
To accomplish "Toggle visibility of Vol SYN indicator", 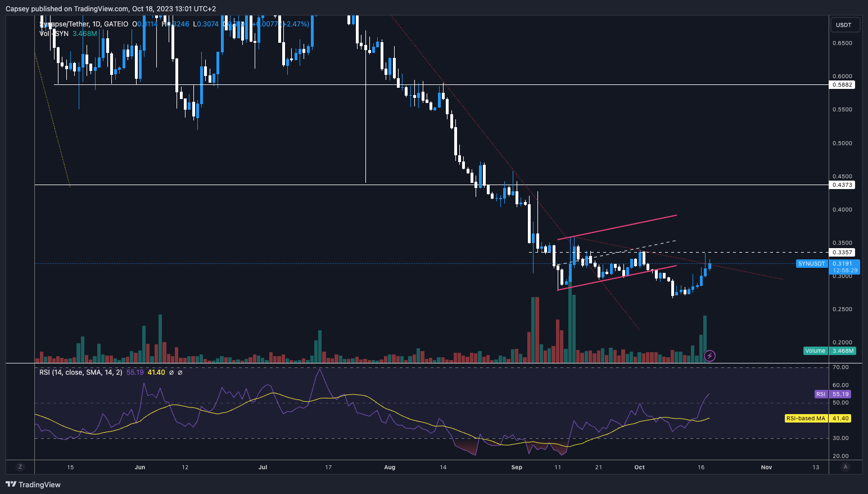I will pos(53,33).
